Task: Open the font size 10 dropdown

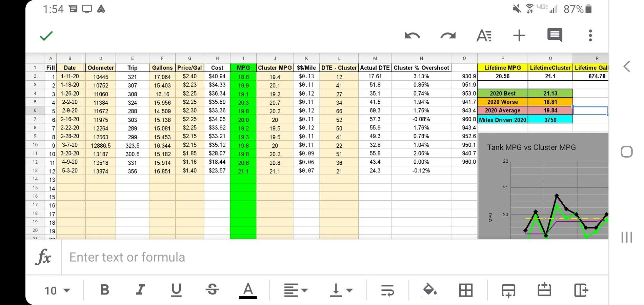Action: pyautogui.click(x=57, y=290)
